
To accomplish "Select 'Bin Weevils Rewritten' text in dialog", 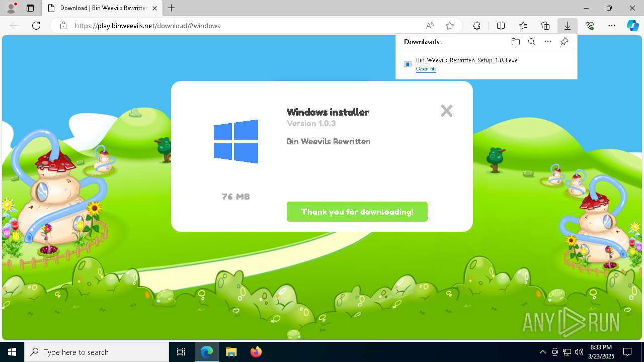I will (329, 141).
